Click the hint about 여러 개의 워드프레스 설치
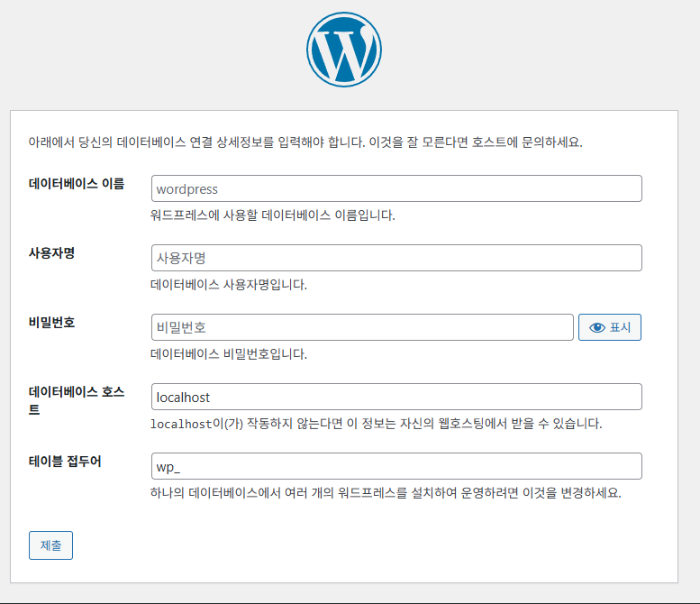Viewport: 700px width, 604px height. [x=386, y=493]
